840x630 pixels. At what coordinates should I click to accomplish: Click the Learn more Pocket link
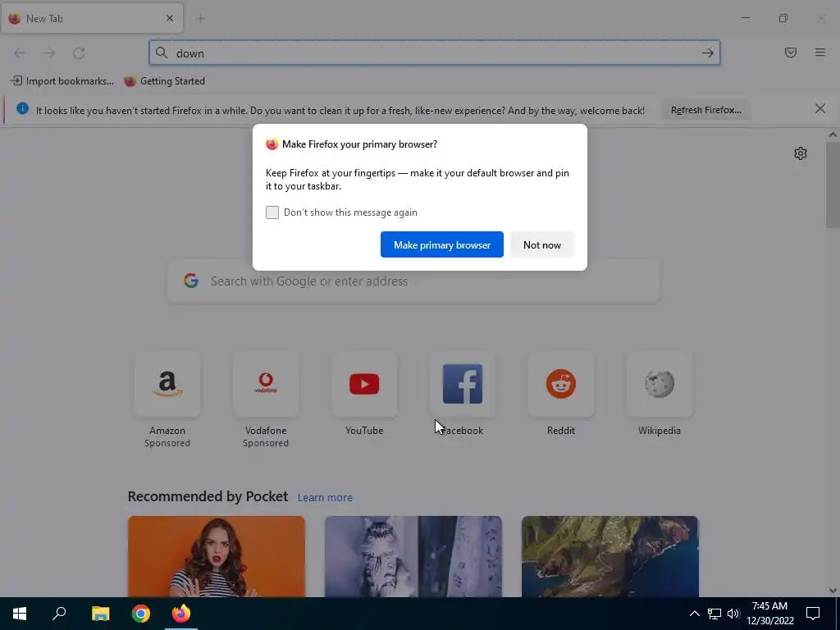(325, 498)
